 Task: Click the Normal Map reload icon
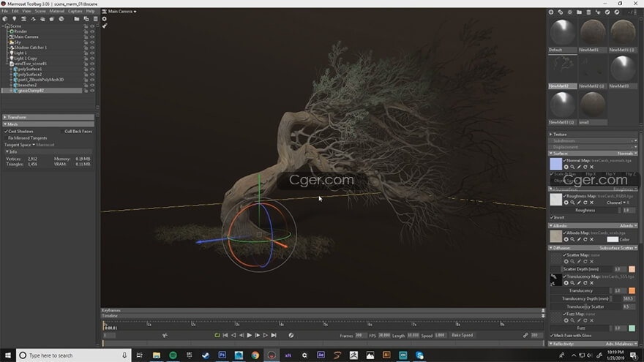[x=585, y=167]
